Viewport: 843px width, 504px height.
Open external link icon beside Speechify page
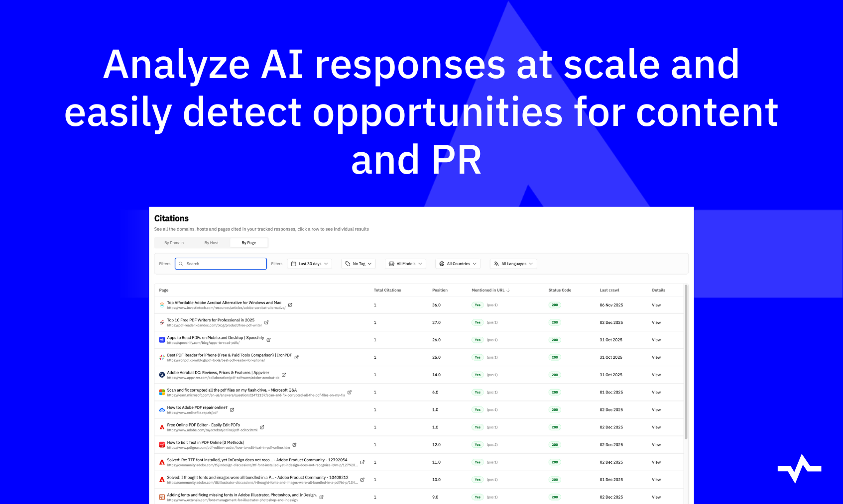coord(268,340)
